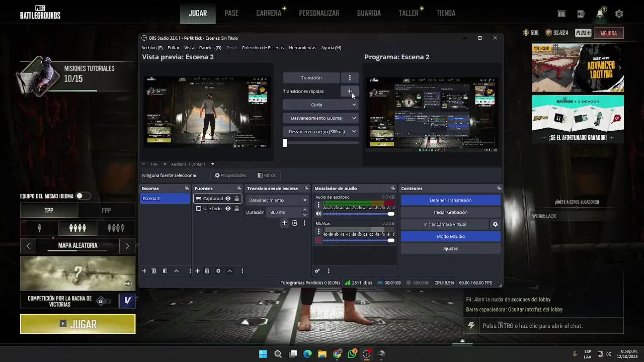Screen dimensions: 644x362
Task: Open transition properties three-dot menu
Action: pyautogui.click(x=304, y=223)
